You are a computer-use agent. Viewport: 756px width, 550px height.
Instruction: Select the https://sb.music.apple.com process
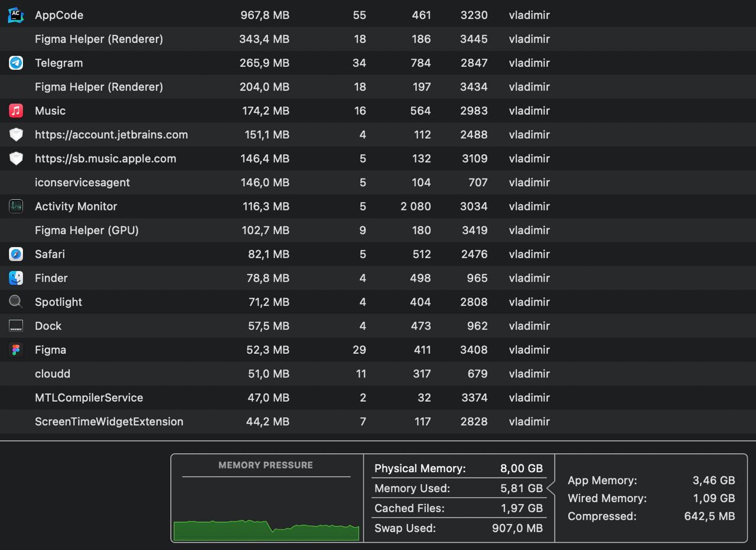tap(105, 158)
